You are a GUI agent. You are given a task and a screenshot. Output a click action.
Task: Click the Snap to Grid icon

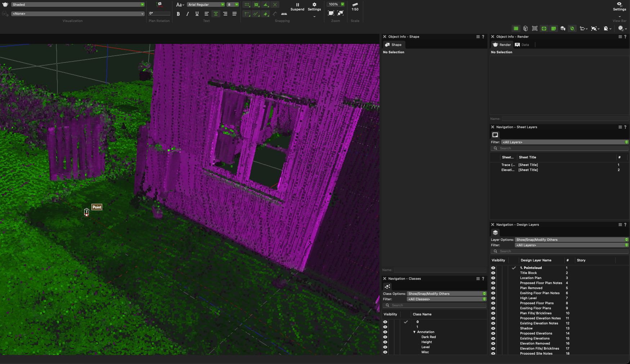(x=247, y=5)
